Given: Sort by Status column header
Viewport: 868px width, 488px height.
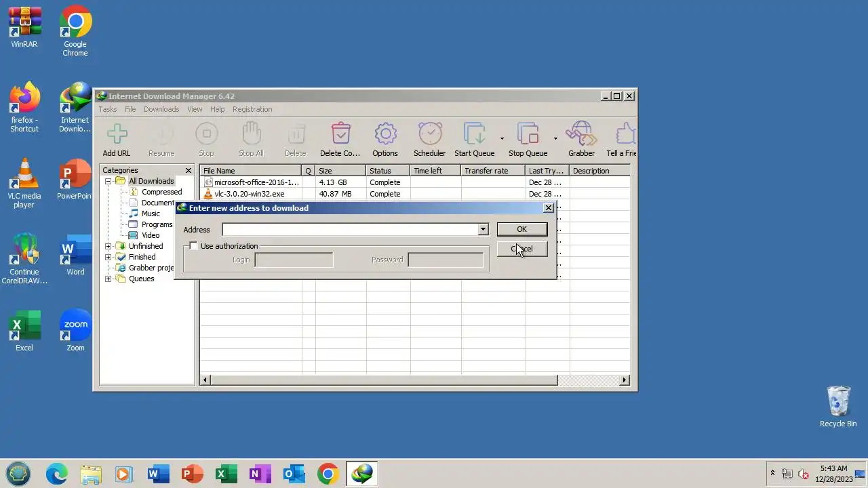Looking at the screenshot, I should tap(388, 171).
